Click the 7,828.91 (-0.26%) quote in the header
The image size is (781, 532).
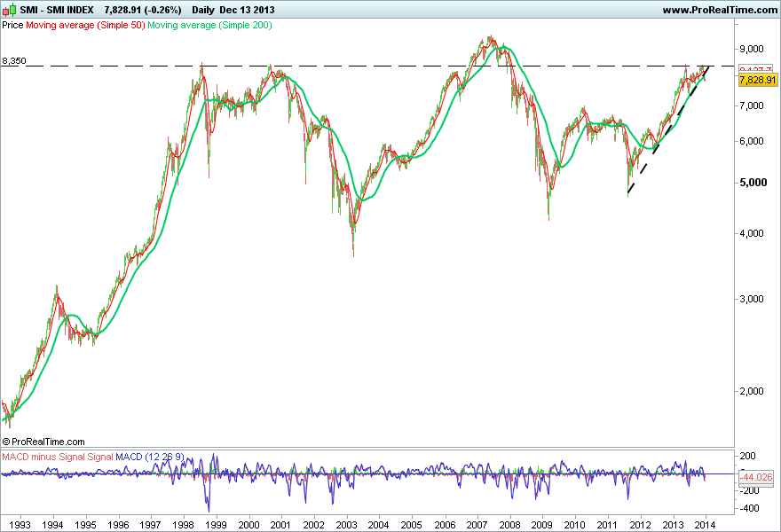(x=143, y=10)
